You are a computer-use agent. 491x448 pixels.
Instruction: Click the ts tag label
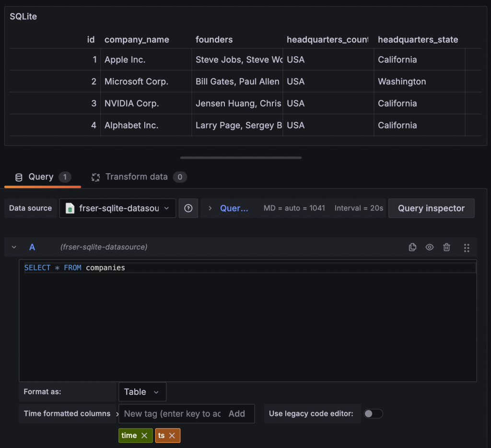coord(161,436)
